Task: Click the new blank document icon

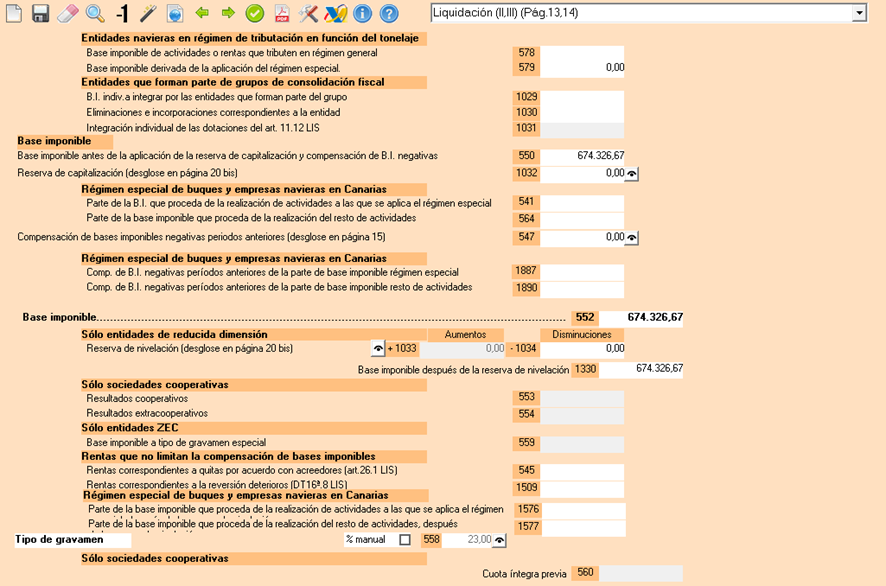Action: coord(14,13)
